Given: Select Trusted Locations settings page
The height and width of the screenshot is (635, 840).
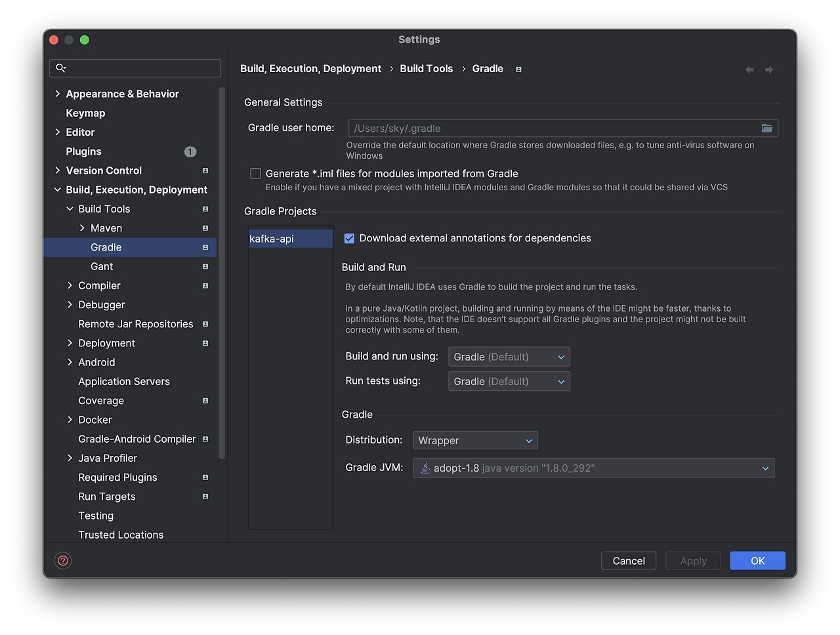Looking at the screenshot, I should click(121, 535).
